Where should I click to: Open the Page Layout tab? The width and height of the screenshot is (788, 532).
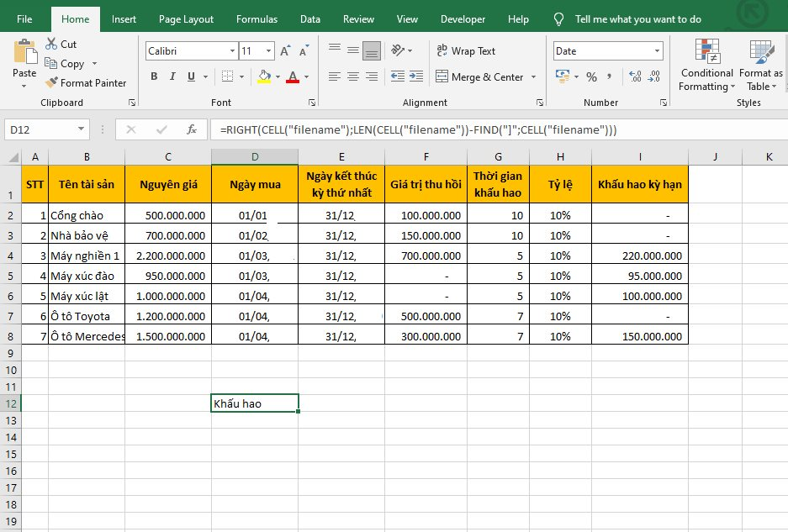tap(186, 19)
